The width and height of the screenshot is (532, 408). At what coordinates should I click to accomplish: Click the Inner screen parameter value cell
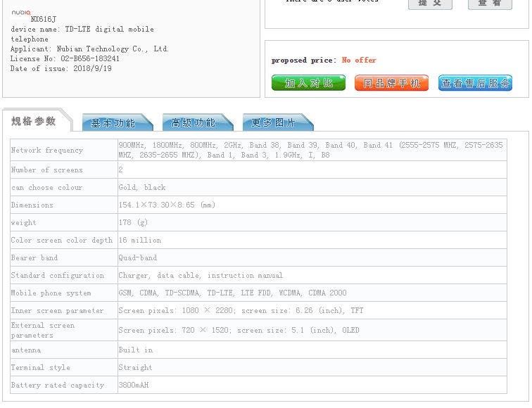[312, 311]
